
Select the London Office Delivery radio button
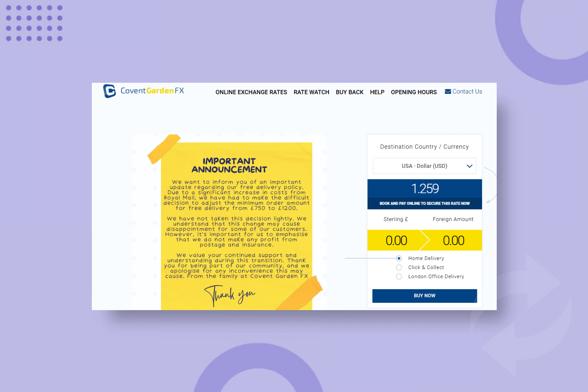pos(399,277)
